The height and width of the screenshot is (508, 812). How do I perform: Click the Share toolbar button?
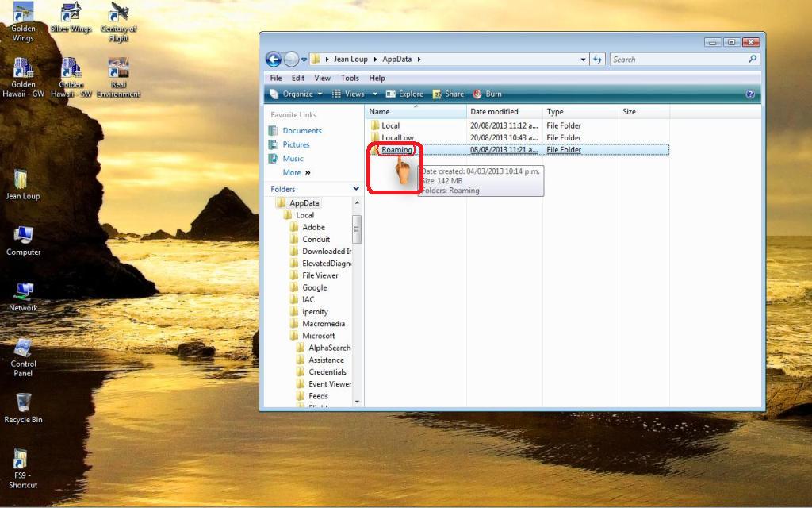click(449, 94)
